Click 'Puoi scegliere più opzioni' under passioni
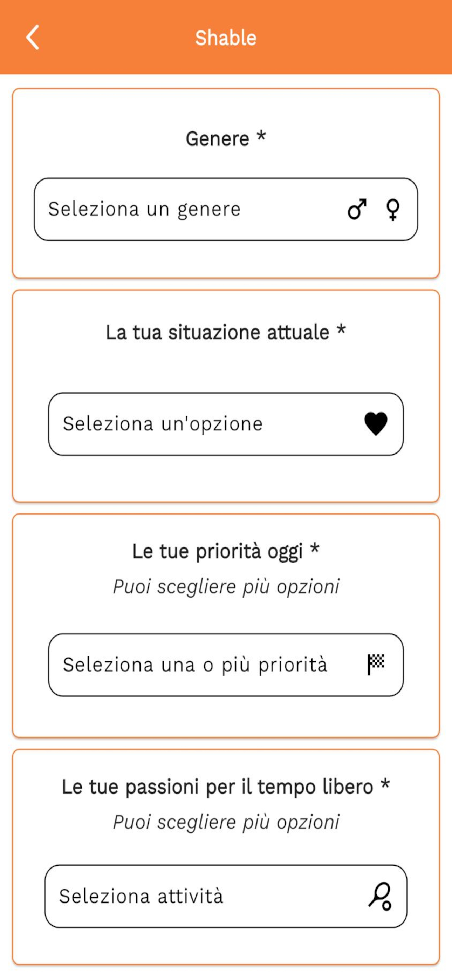The height and width of the screenshot is (980, 452). (226, 822)
